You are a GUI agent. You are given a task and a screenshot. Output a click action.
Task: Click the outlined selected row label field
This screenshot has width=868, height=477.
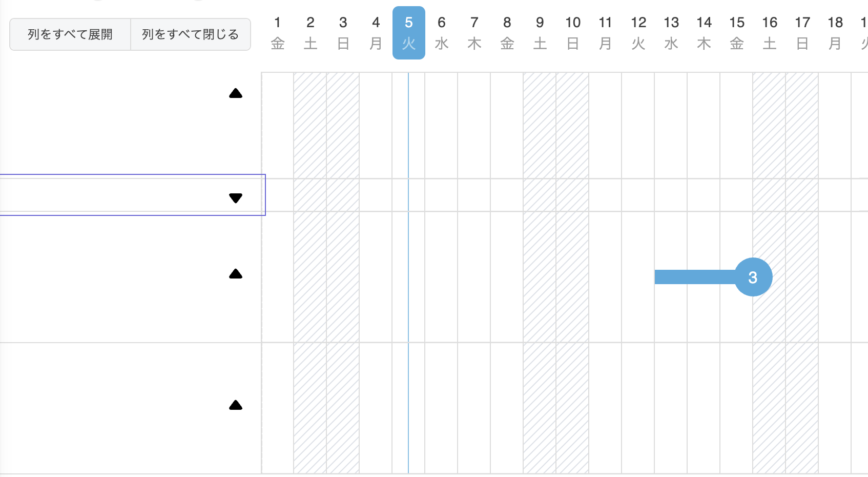point(113,195)
